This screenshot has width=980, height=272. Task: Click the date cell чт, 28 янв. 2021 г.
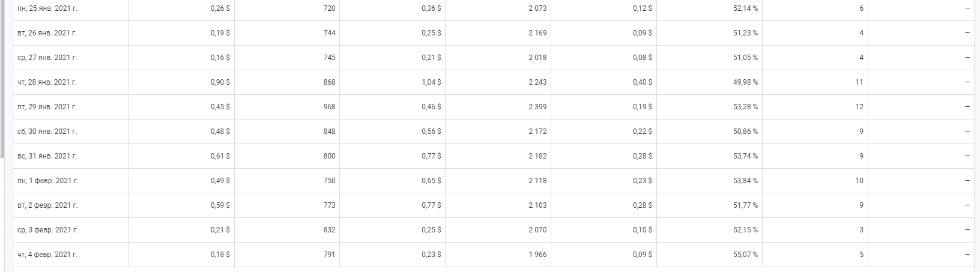click(x=47, y=82)
